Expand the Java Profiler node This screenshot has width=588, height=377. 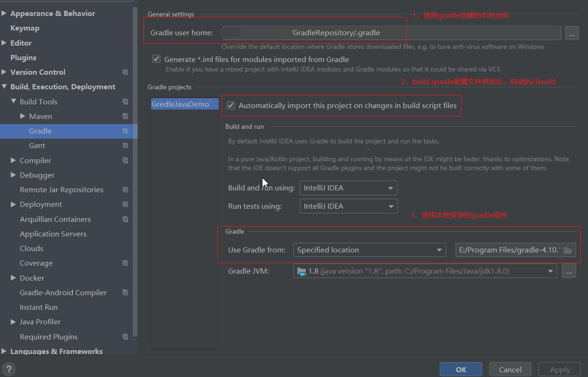click(13, 322)
